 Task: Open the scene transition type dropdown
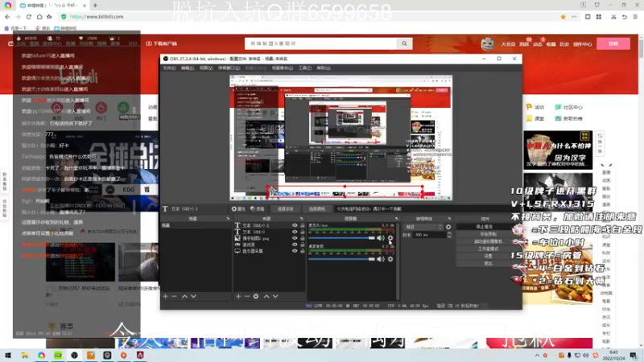[423, 227]
